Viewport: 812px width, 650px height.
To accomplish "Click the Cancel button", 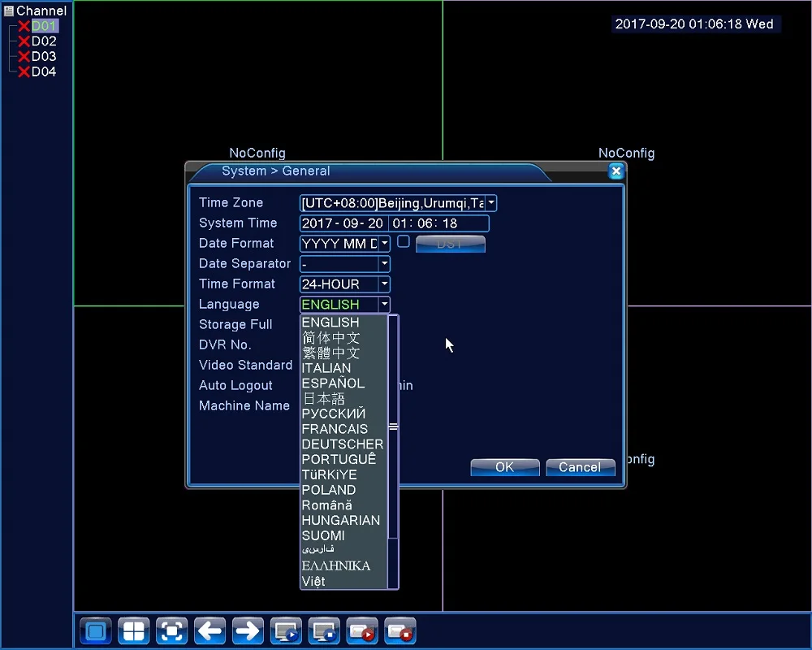I will point(580,467).
